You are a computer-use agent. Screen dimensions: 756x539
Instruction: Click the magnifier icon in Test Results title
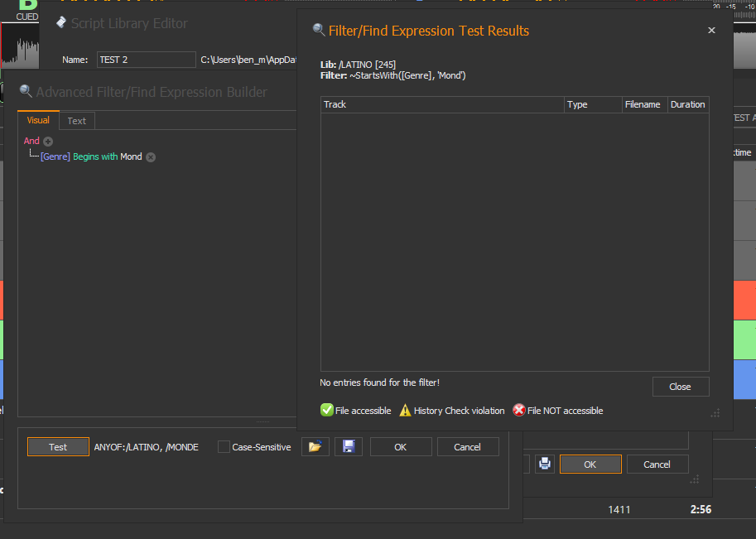(x=318, y=31)
